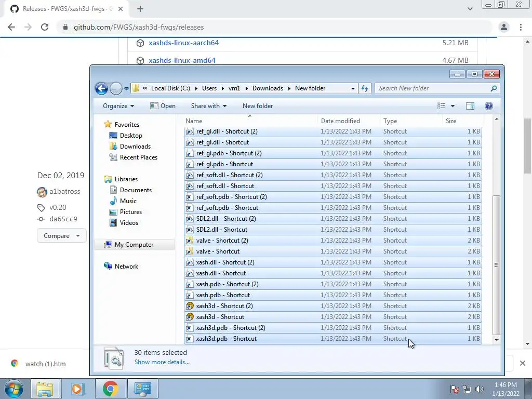This screenshot has width=532, height=399.
Task: Select valve - Shortcut (2) folder icon
Action: pos(190,240)
